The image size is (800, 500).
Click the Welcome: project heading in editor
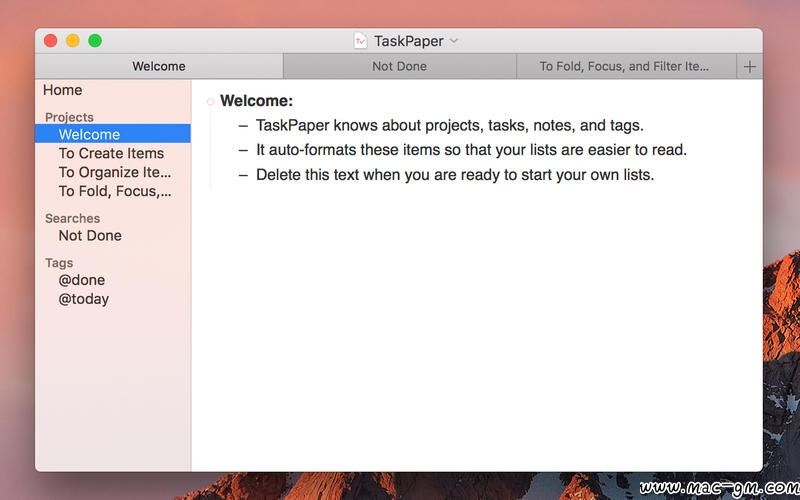point(257,101)
